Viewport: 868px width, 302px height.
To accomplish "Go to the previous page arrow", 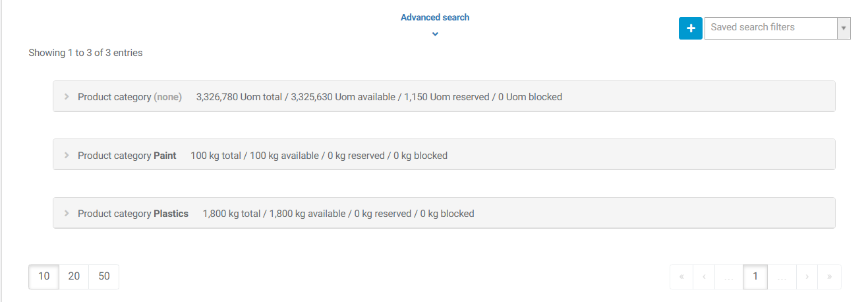I will [x=704, y=277].
